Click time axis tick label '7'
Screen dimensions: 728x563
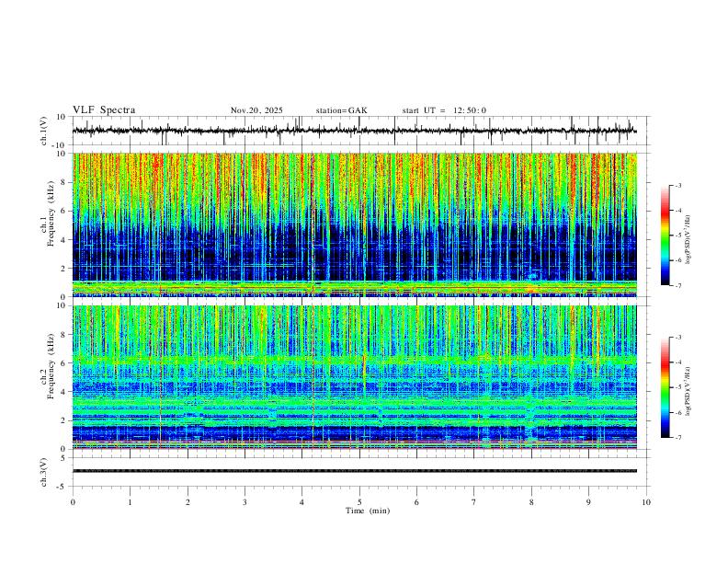coord(474,502)
